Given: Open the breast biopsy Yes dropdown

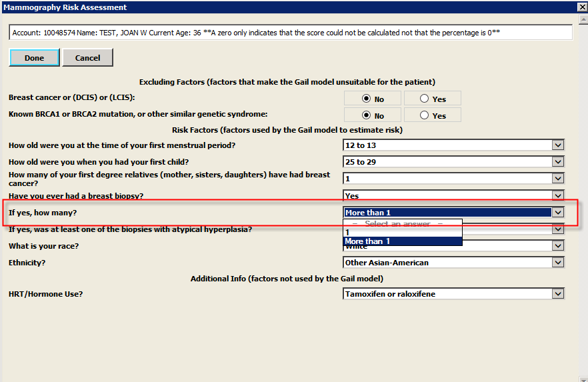Looking at the screenshot, I should pyautogui.click(x=558, y=195).
